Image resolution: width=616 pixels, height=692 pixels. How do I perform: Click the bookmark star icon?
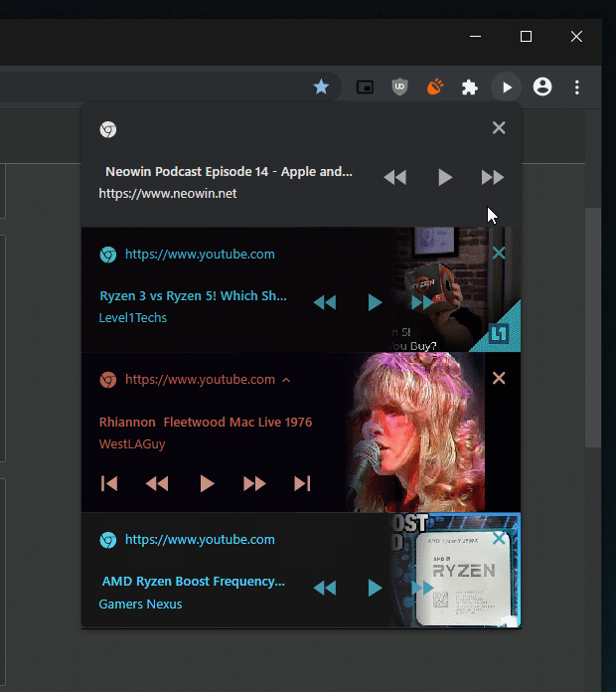321,86
